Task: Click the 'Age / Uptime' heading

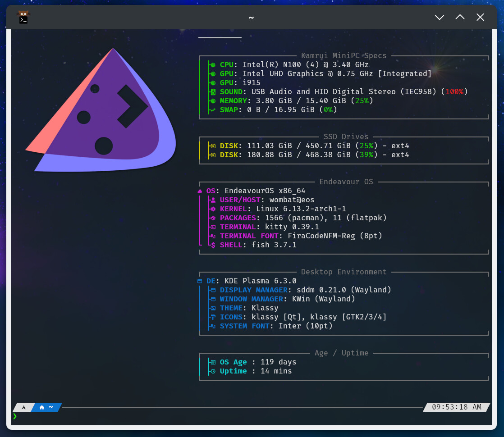Action: coord(341,353)
